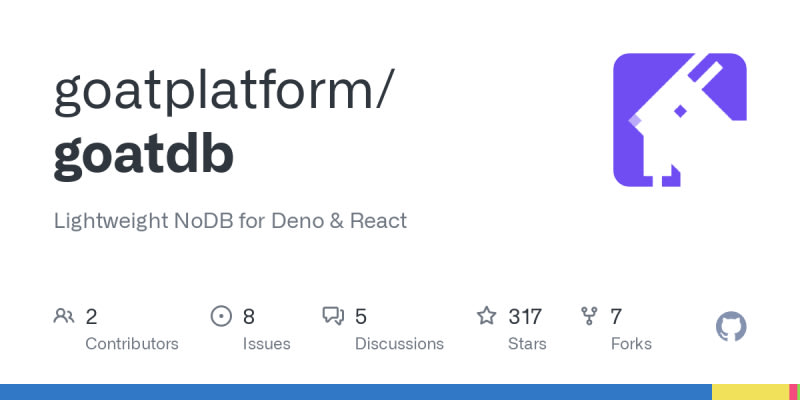Click the 317 stars count
The width and height of the screenshot is (800, 400).
525,317
